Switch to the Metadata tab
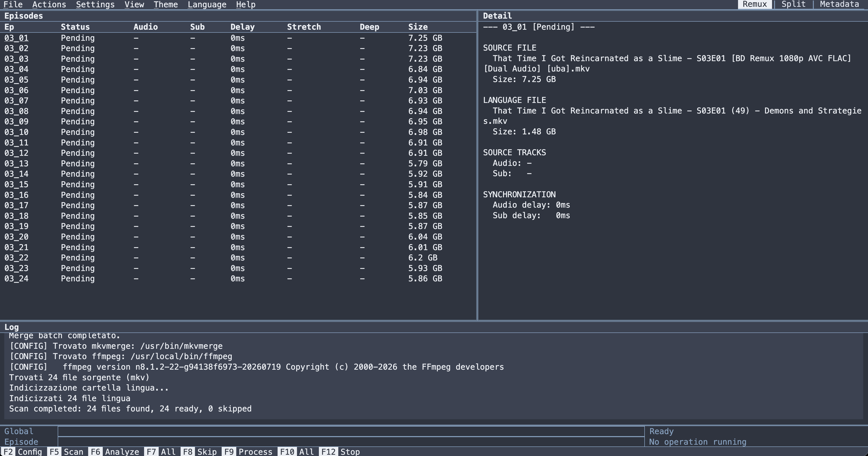This screenshot has width=868, height=456. tap(839, 4)
